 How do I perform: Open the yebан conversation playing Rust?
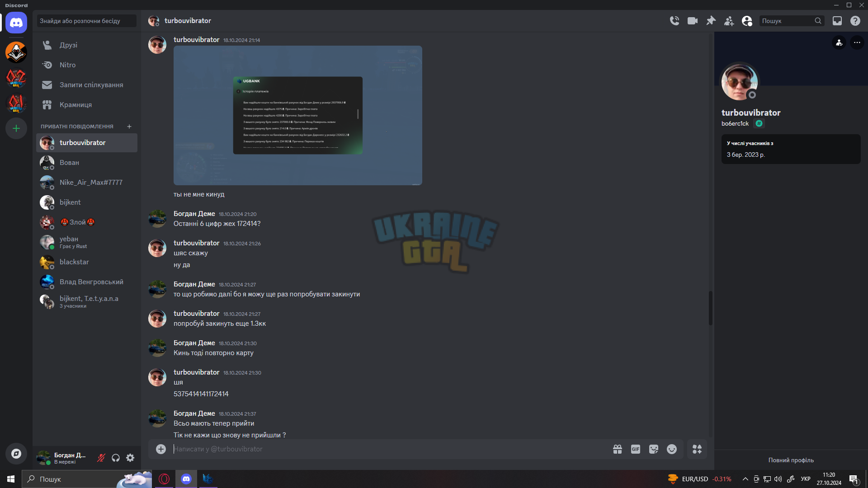87,242
